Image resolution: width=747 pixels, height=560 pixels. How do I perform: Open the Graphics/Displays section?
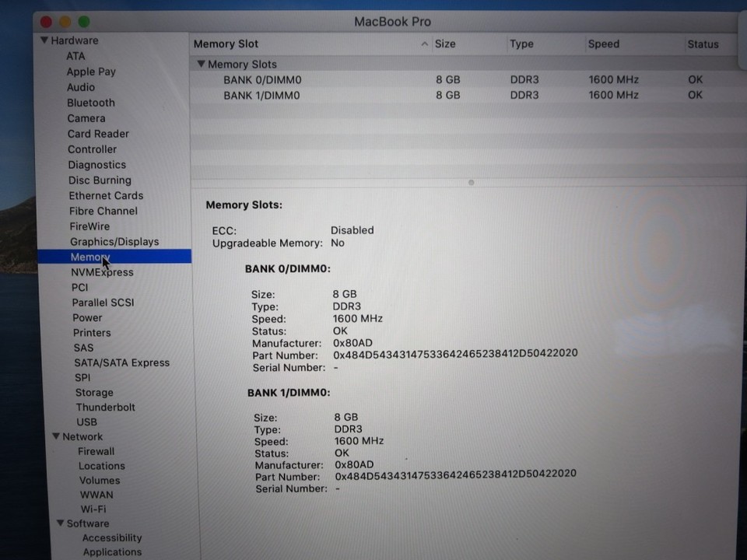114,242
